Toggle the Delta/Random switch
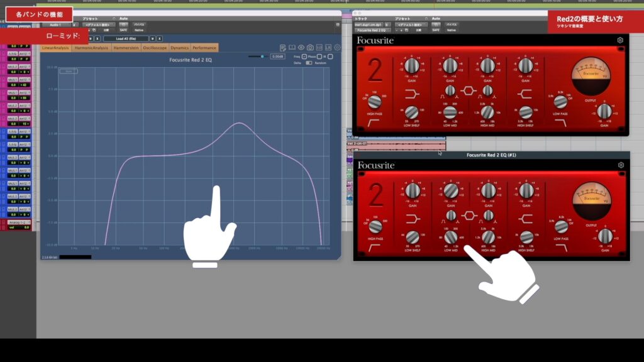This screenshot has height=362, width=644. click(x=309, y=63)
